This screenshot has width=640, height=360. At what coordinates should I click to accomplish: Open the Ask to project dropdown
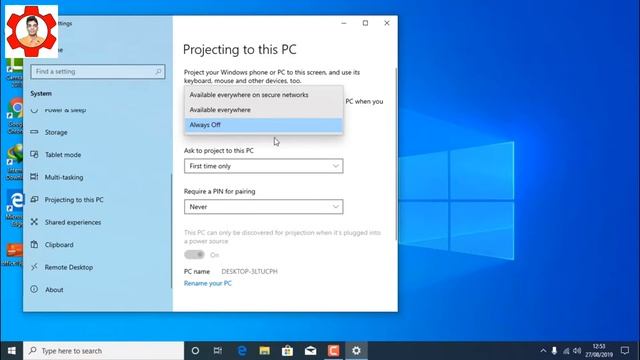[x=263, y=166]
